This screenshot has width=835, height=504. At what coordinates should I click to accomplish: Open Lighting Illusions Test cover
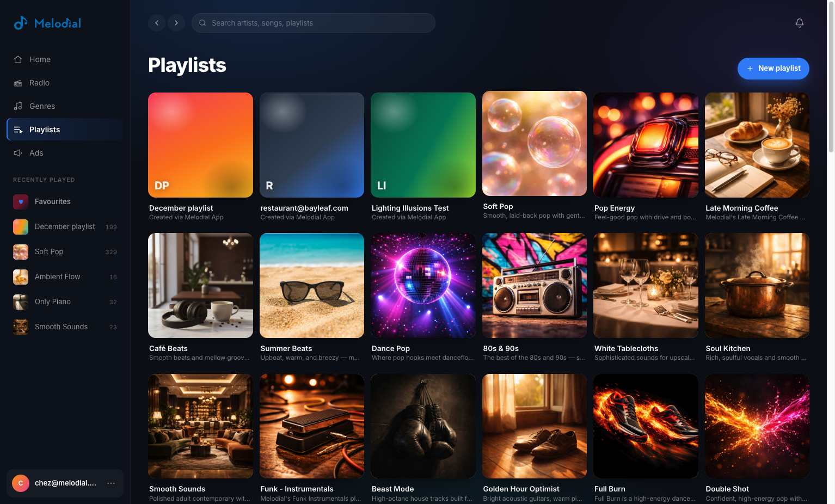[x=423, y=145]
